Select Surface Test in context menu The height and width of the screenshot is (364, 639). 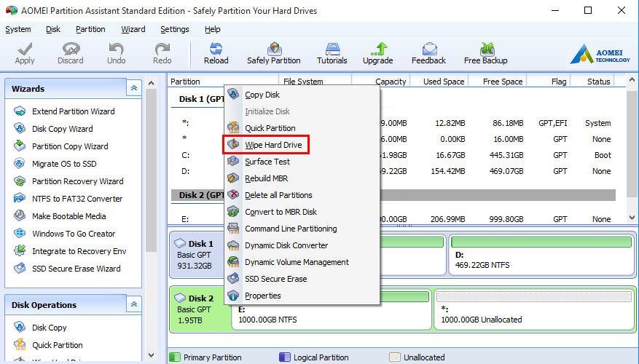(302, 162)
